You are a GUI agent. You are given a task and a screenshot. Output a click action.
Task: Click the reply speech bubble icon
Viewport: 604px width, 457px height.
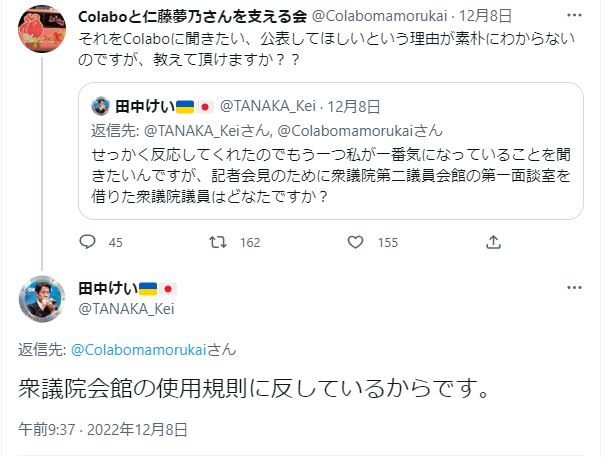coord(87,241)
